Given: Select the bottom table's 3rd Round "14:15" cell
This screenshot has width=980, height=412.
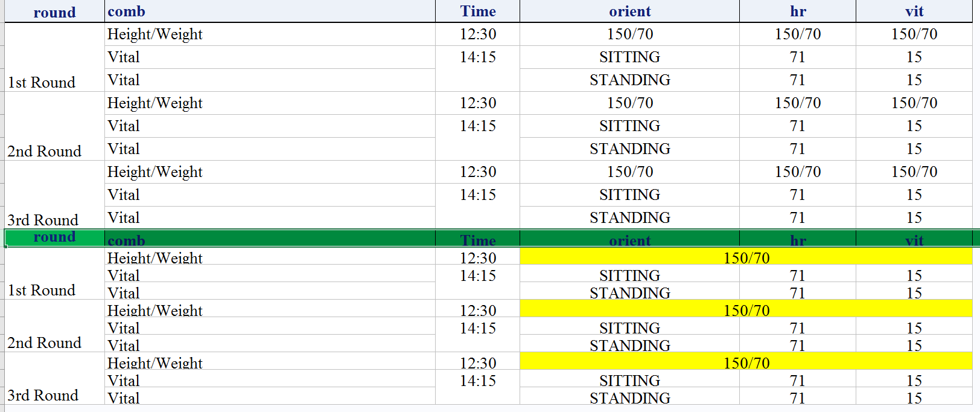Looking at the screenshot, I should [477, 381].
